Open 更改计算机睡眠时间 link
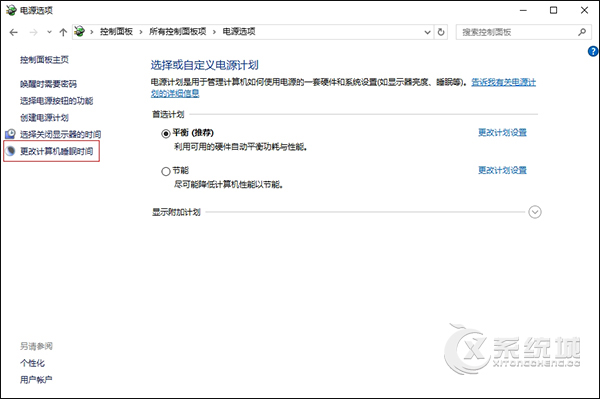The width and height of the screenshot is (600, 399). pyautogui.click(x=57, y=151)
